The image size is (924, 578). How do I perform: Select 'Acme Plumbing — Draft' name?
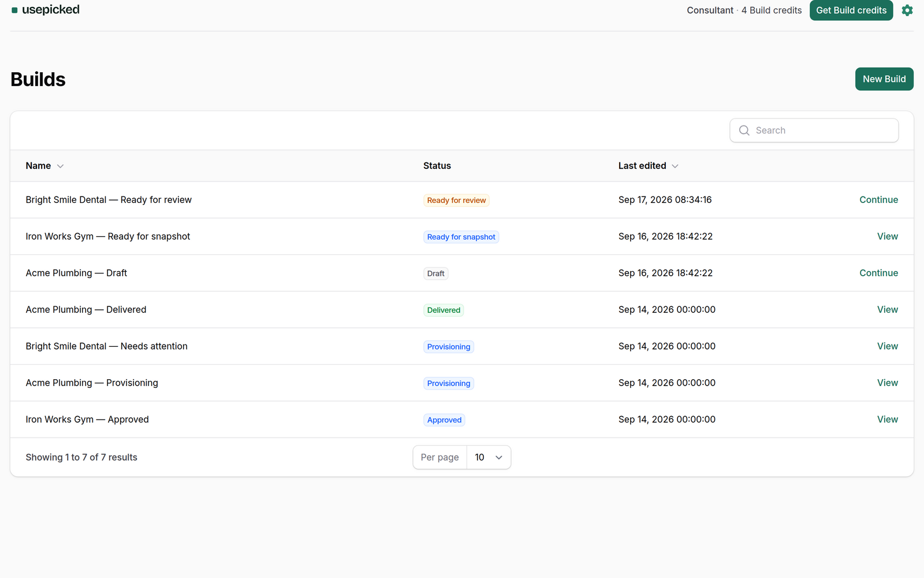click(x=76, y=273)
